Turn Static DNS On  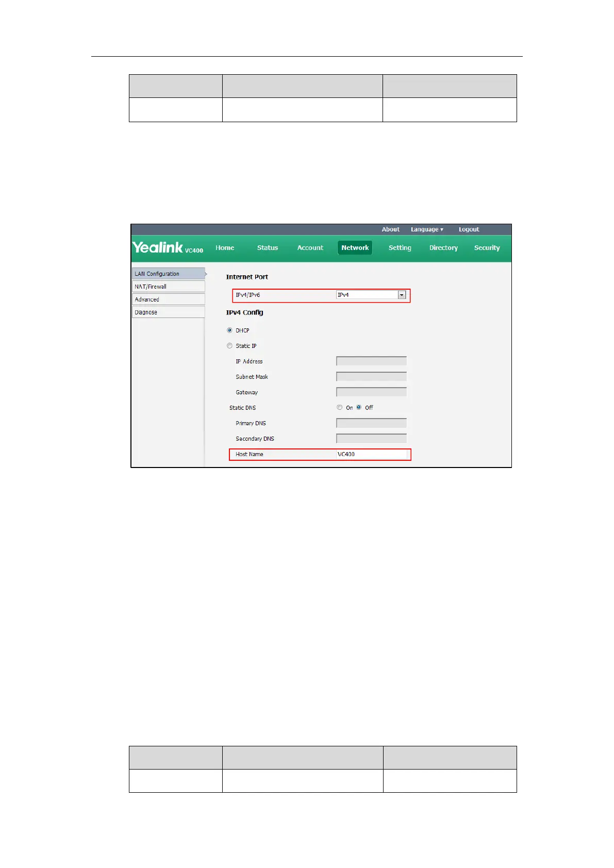[340, 407]
